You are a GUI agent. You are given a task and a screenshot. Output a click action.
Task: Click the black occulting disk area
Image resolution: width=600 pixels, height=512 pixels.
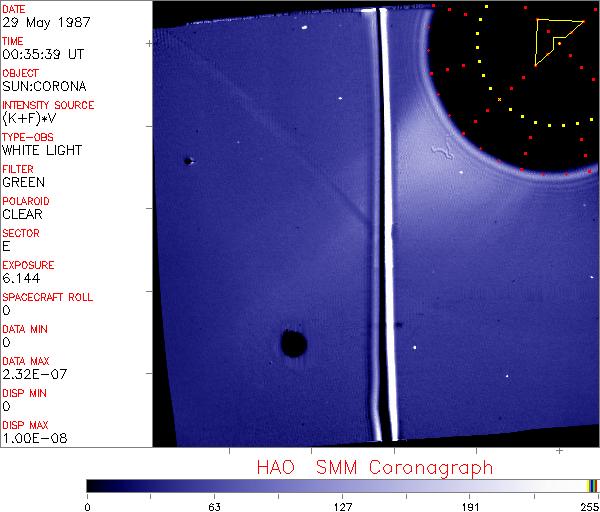click(x=500, y=90)
